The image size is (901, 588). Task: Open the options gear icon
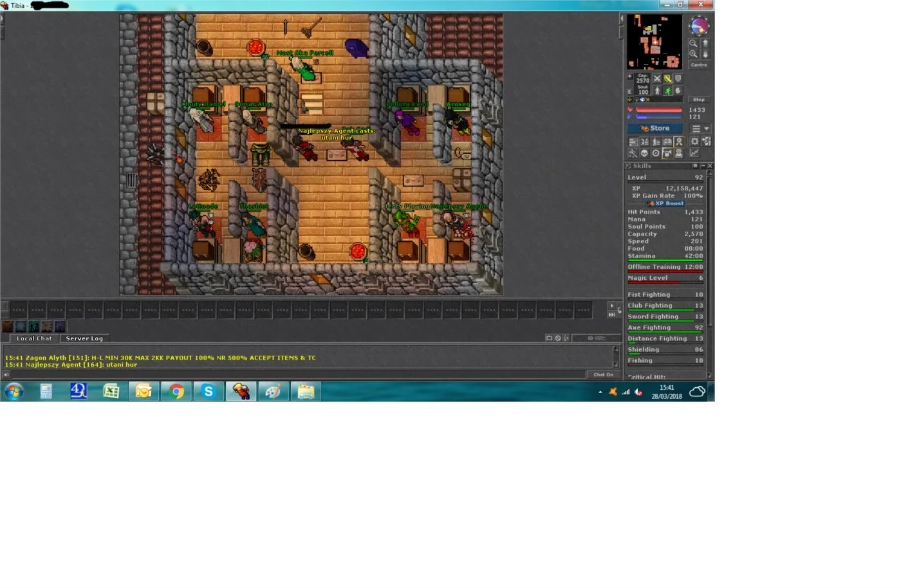coord(695,142)
